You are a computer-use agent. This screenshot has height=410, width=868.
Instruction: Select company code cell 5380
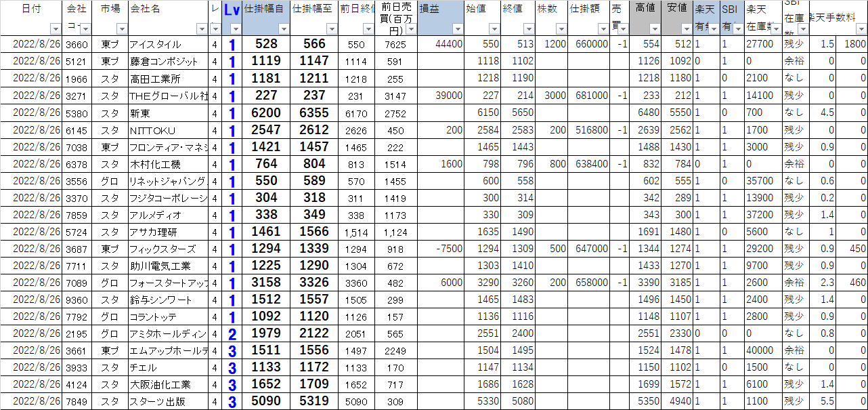pyautogui.click(x=77, y=112)
